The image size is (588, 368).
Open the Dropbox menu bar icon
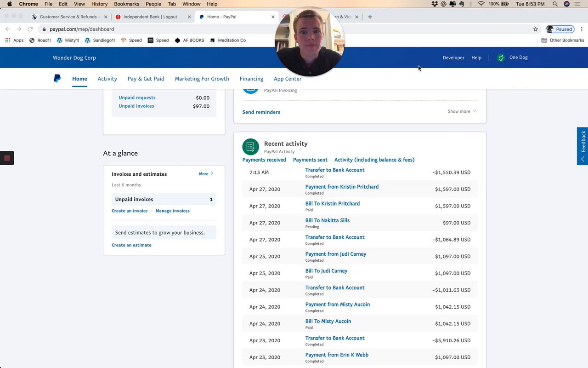pos(435,4)
